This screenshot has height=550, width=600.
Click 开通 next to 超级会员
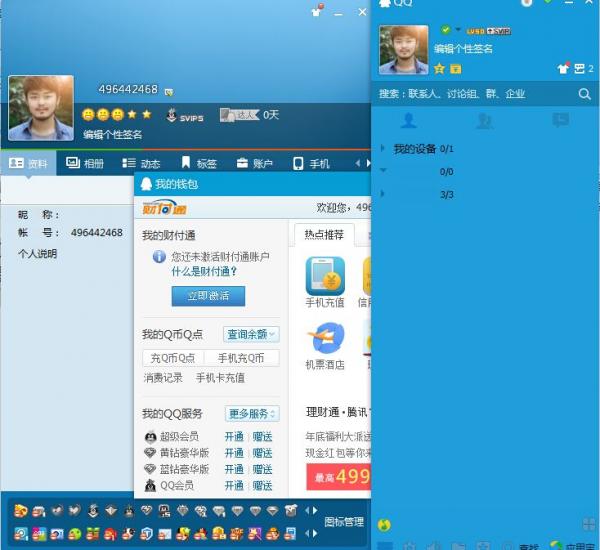(x=234, y=436)
